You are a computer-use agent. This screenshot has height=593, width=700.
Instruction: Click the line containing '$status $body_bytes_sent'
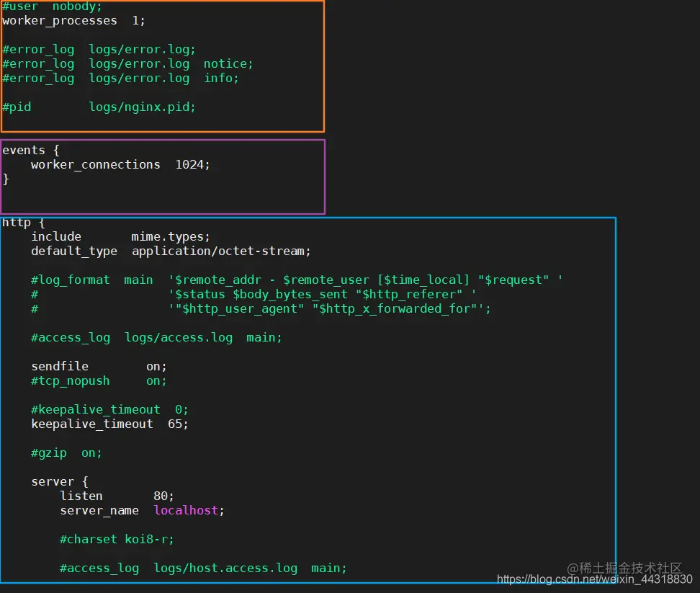[x=253, y=294]
